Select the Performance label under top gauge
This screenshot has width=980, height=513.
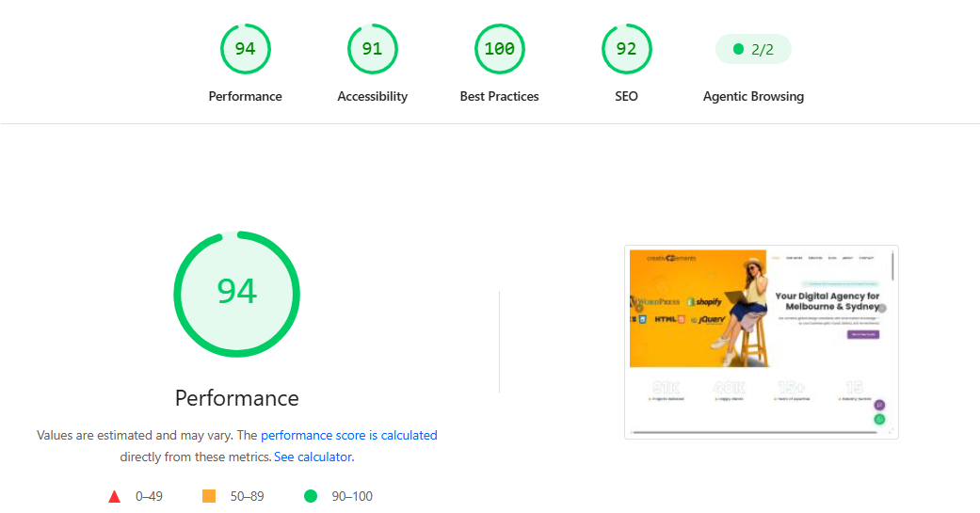click(245, 96)
